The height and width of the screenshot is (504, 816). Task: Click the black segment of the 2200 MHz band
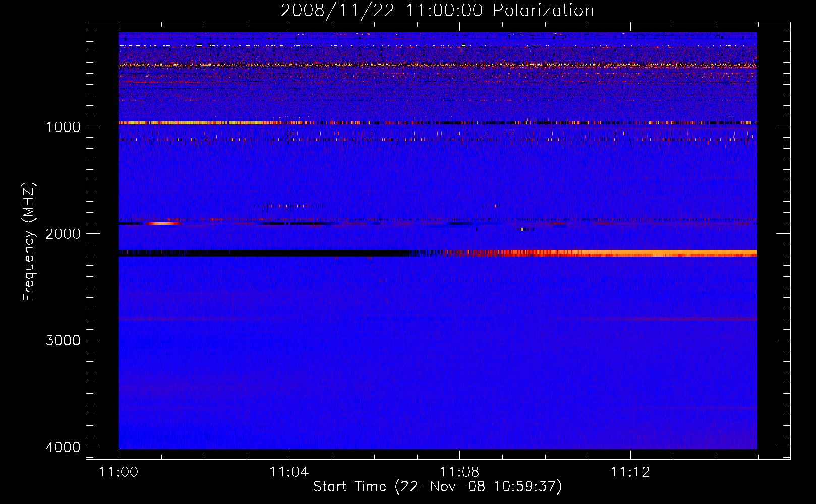[x=262, y=253]
